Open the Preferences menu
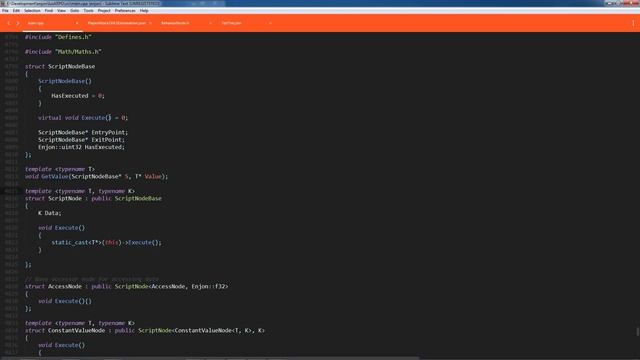Image resolution: width=640 pixels, height=360 pixels. coord(125,11)
